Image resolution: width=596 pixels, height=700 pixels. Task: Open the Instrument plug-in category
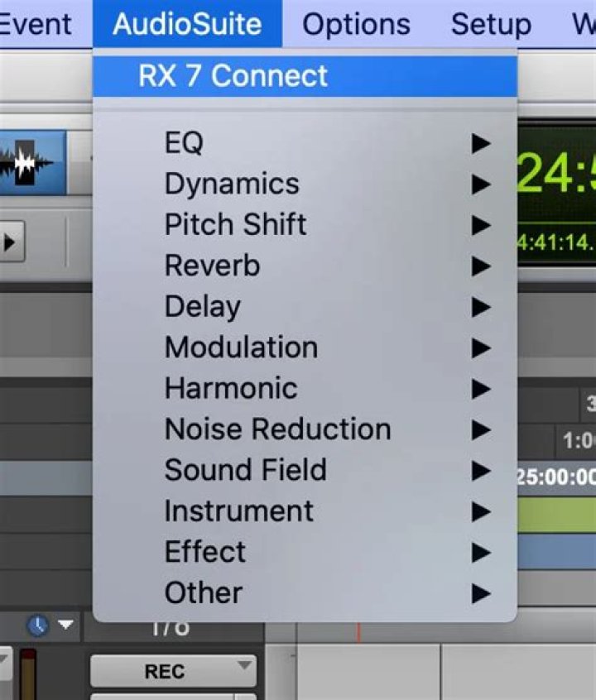[x=305, y=511]
